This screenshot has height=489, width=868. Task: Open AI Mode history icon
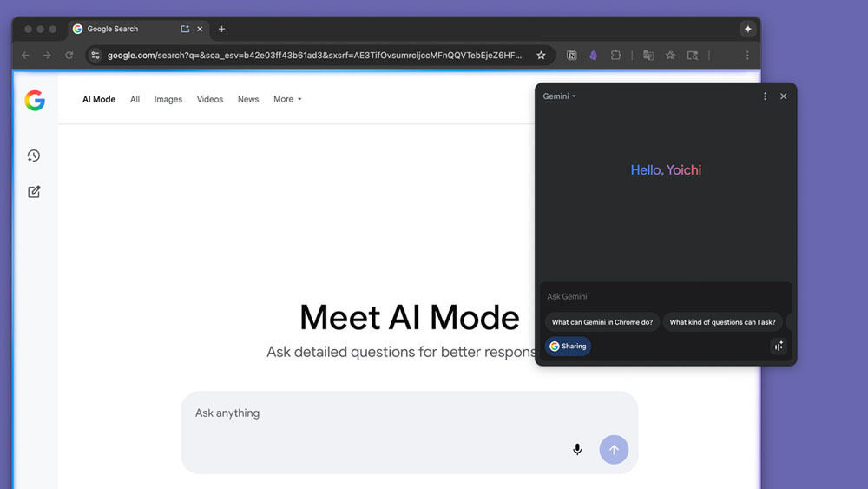(x=34, y=155)
